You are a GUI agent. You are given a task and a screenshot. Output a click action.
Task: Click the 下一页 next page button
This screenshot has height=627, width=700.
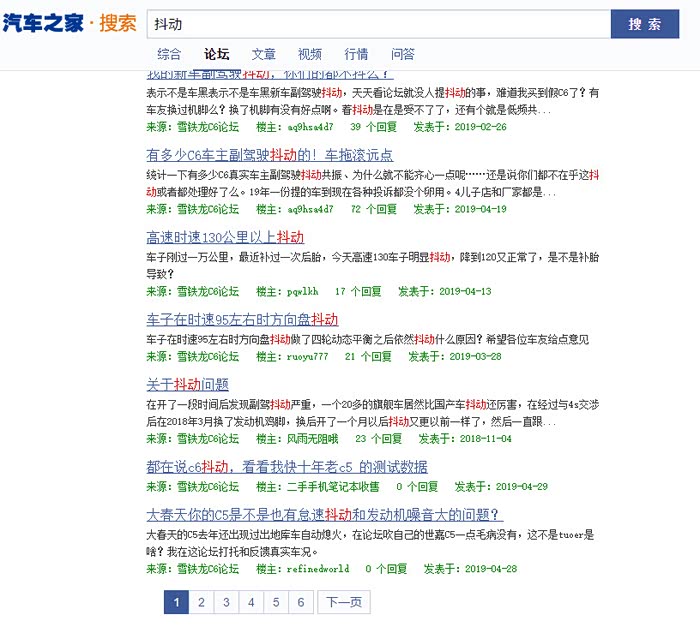pos(344,602)
